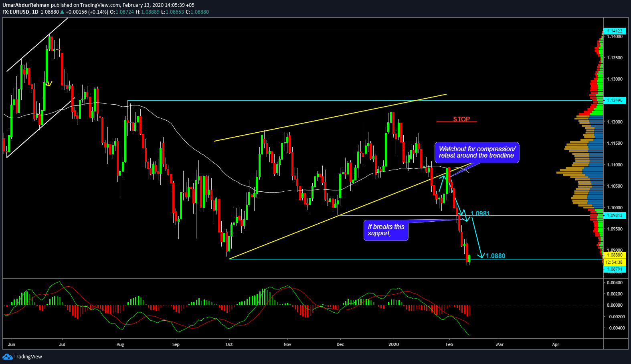Click the 1D timeframe label in header

click(x=35, y=12)
